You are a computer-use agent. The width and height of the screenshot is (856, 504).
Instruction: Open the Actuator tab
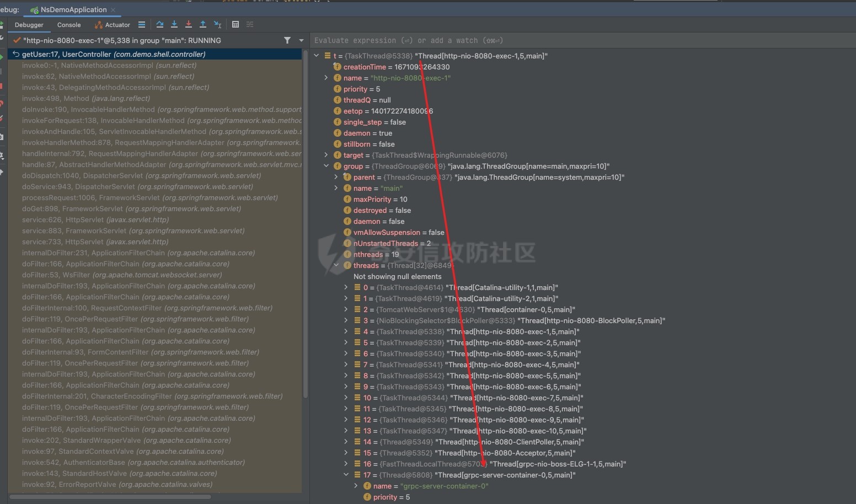tap(113, 25)
